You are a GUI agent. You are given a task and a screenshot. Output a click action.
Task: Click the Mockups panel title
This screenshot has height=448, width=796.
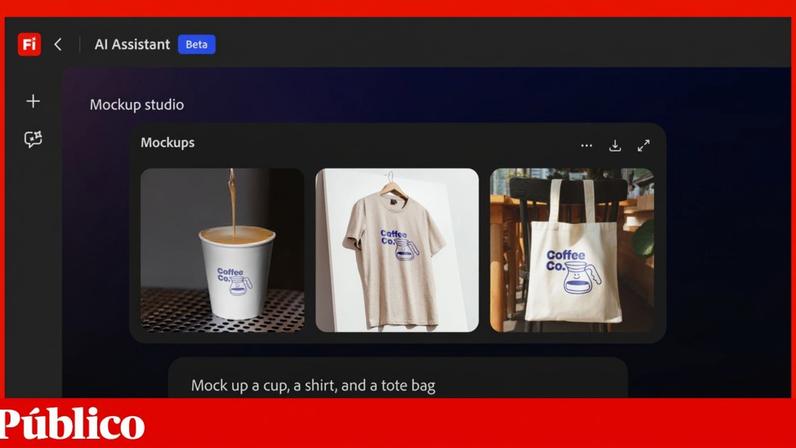click(x=168, y=143)
